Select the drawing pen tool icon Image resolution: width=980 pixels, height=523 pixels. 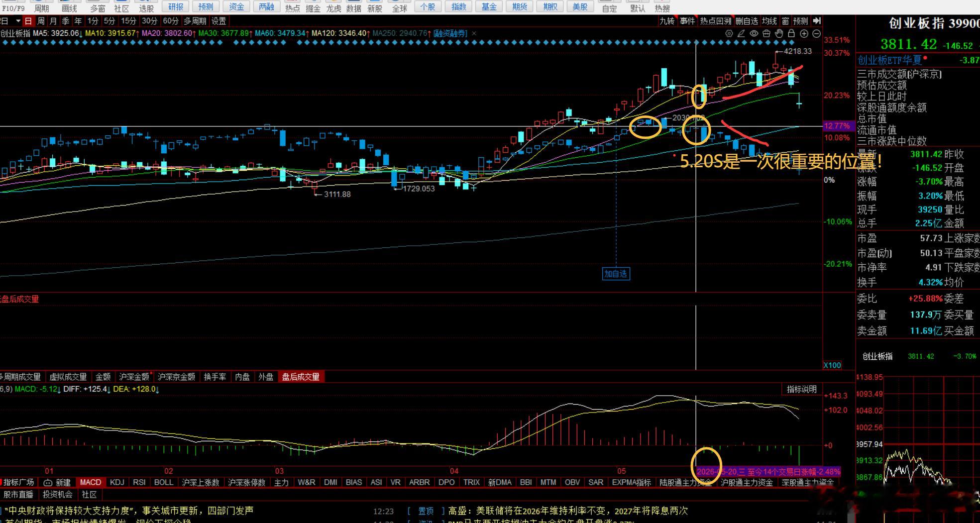742,33
